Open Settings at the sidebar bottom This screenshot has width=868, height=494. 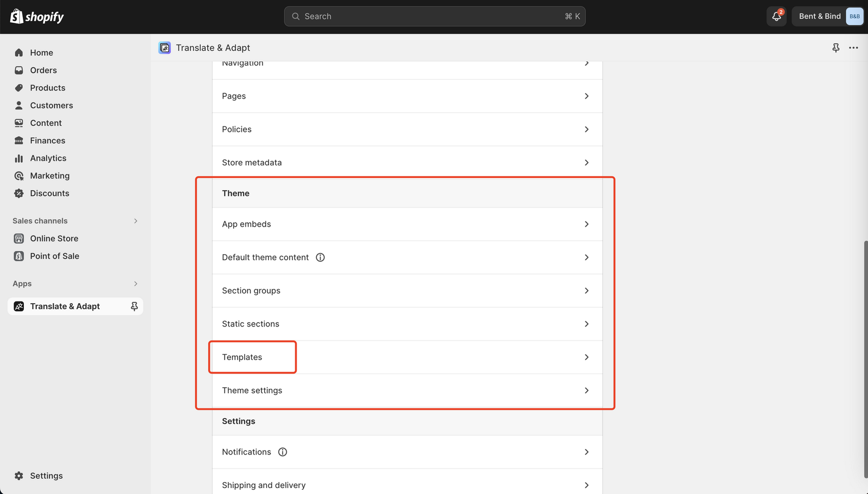click(x=46, y=476)
